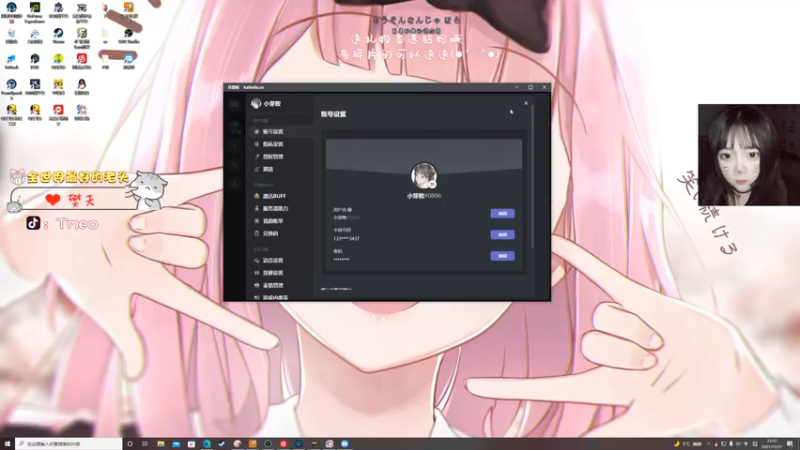This screenshot has width=800, height=450.
Task: Click the 授权管理 key icon
Action: [x=257, y=157]
